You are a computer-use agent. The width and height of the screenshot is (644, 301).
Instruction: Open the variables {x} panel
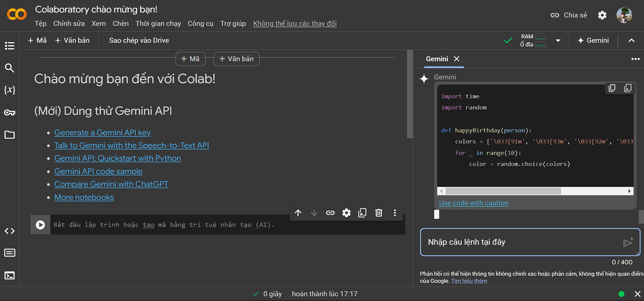[9, 90]
